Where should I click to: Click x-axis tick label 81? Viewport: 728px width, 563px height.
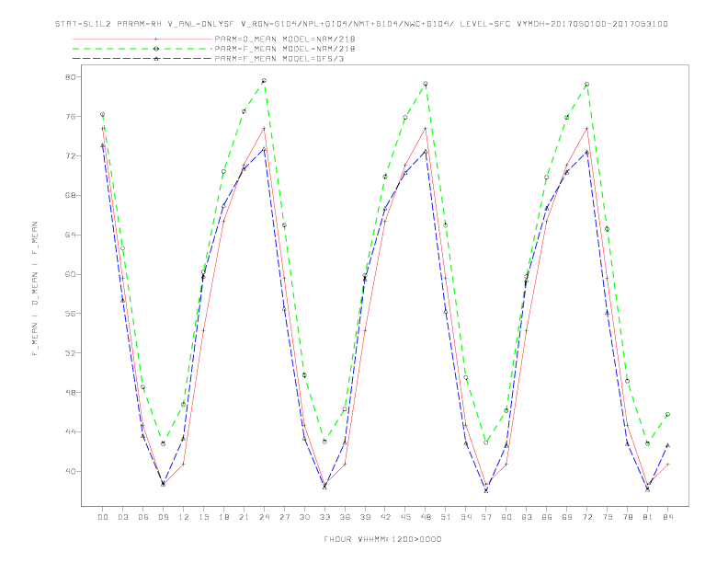point(648,517)
